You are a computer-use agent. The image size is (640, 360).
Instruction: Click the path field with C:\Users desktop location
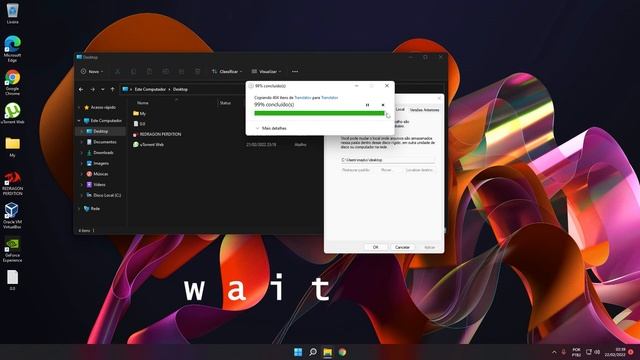(387, 160)
